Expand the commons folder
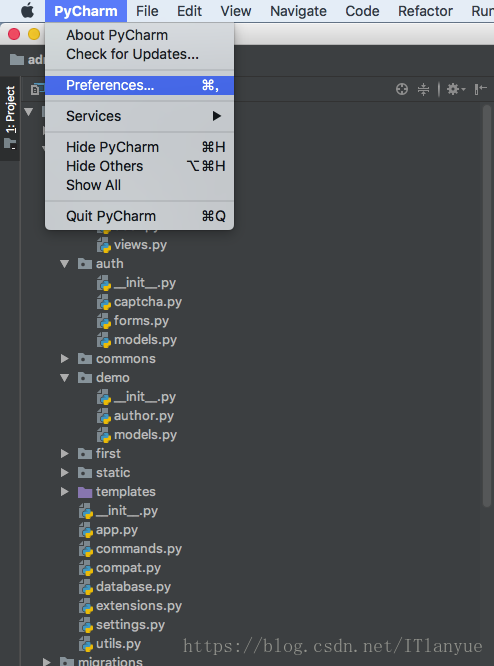 pyautogui.click(x=65, y=359)
